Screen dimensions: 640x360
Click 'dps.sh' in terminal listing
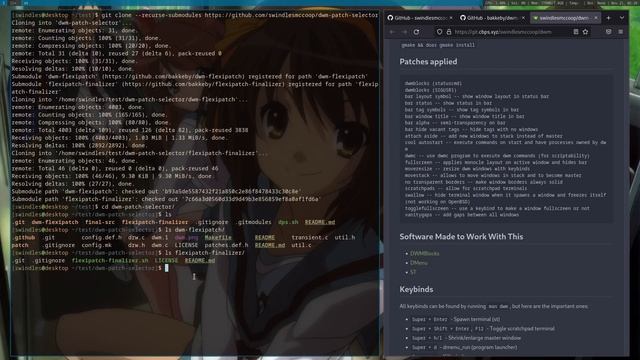tap(288, 222)
